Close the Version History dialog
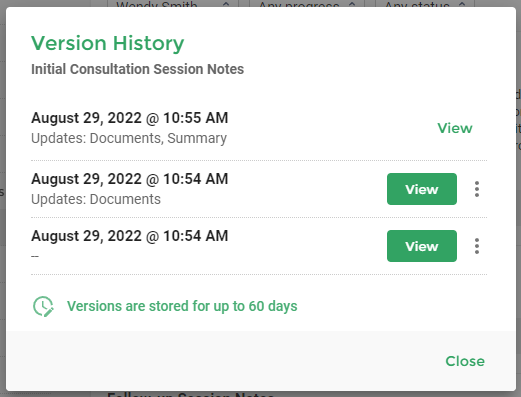 tap(465, 361)
